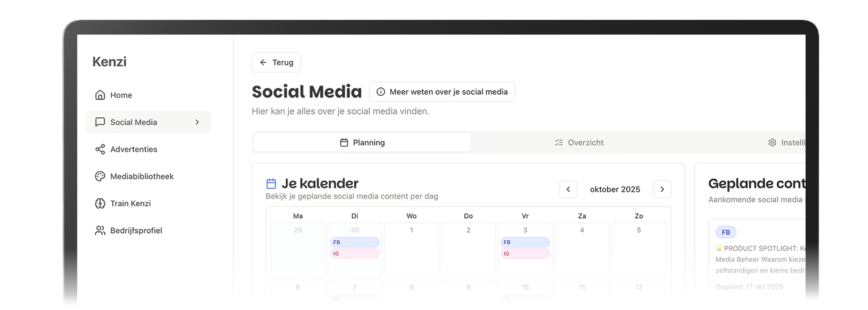Go to next month in calendar
This screenshot has height=310, width=868.
pos(662,189)
